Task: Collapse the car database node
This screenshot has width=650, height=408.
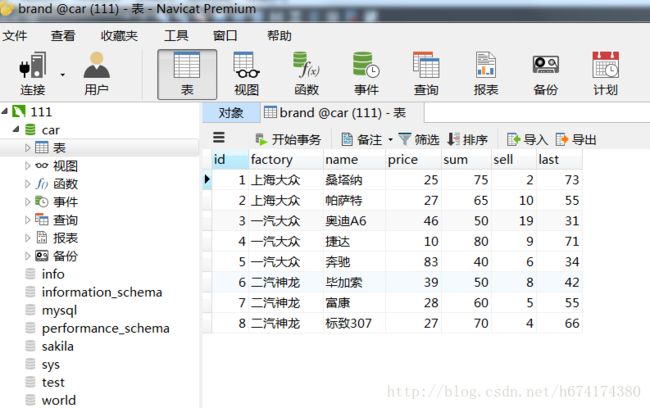Action: click(x=16, y=129)
